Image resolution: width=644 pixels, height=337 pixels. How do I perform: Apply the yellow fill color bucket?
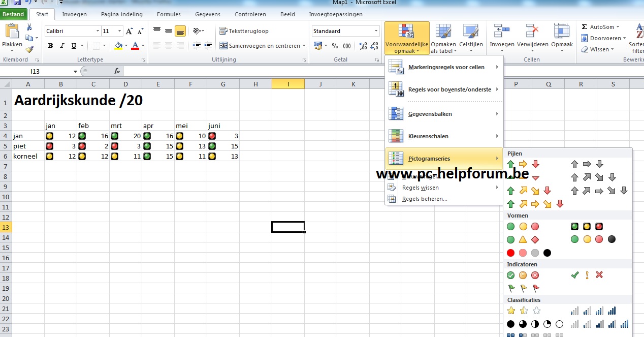[x=118, y=46]
